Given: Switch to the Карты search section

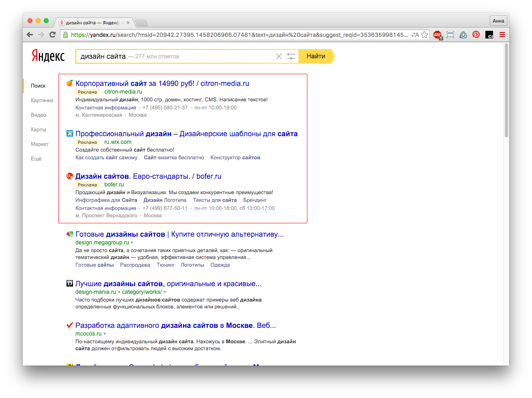Looking at the screenshot, I should click(39, 129).
